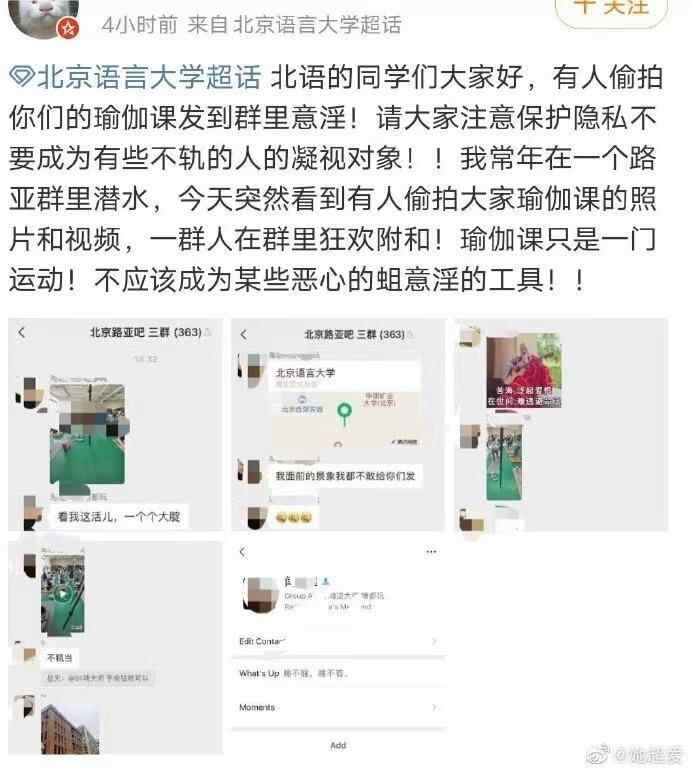Viewport: 690px width, 771px height.
Task: Tap the Add button in profile
Action: click(338, 745)
